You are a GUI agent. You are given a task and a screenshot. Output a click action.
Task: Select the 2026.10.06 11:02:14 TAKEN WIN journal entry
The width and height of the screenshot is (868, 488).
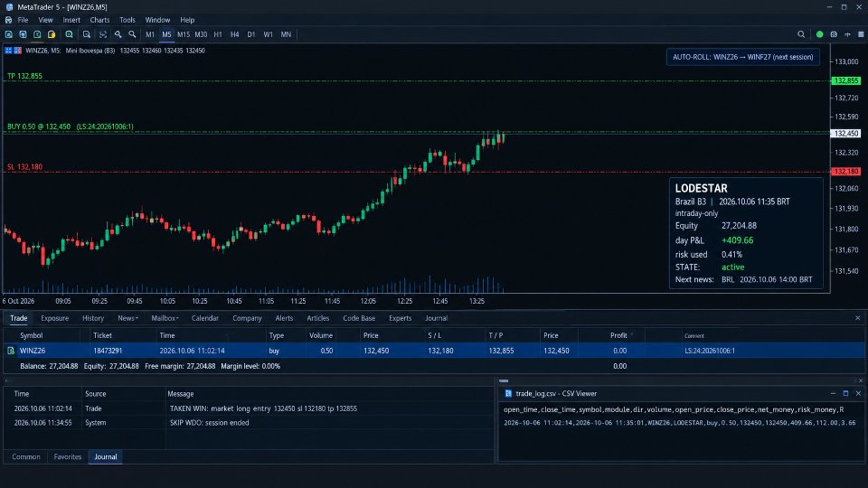pos(249,408)
